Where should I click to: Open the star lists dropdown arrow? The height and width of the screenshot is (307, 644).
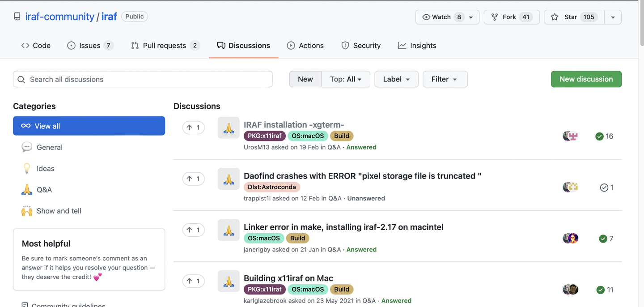[613, 17]
